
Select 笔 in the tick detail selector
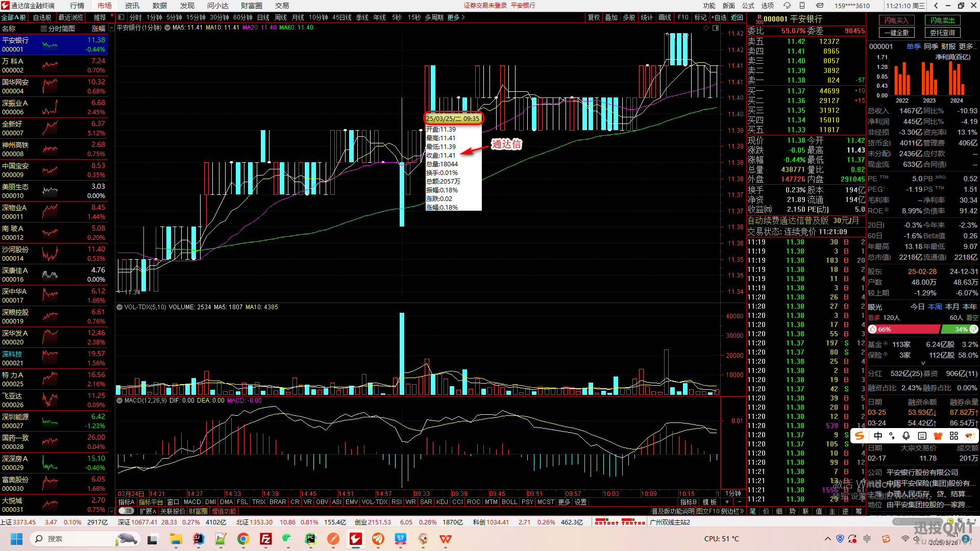(x=752, y=511)
